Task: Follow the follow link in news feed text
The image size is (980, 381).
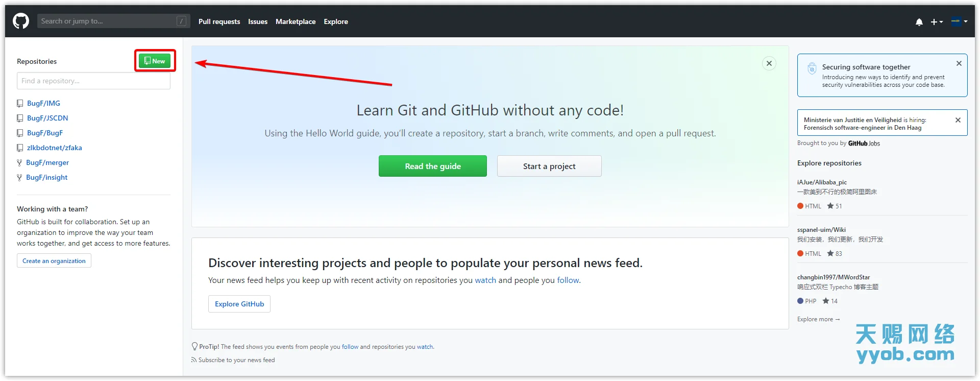Action: (568, 280)
